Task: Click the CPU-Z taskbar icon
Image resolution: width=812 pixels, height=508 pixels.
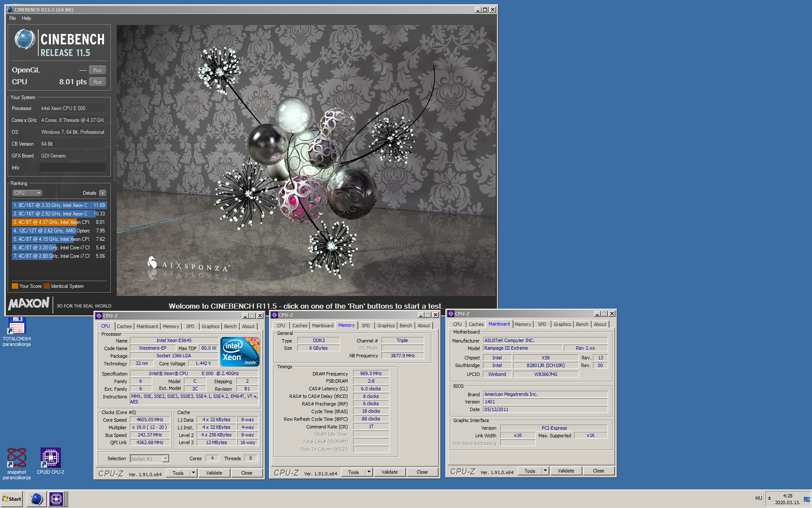Action: [x=56, y=499]
